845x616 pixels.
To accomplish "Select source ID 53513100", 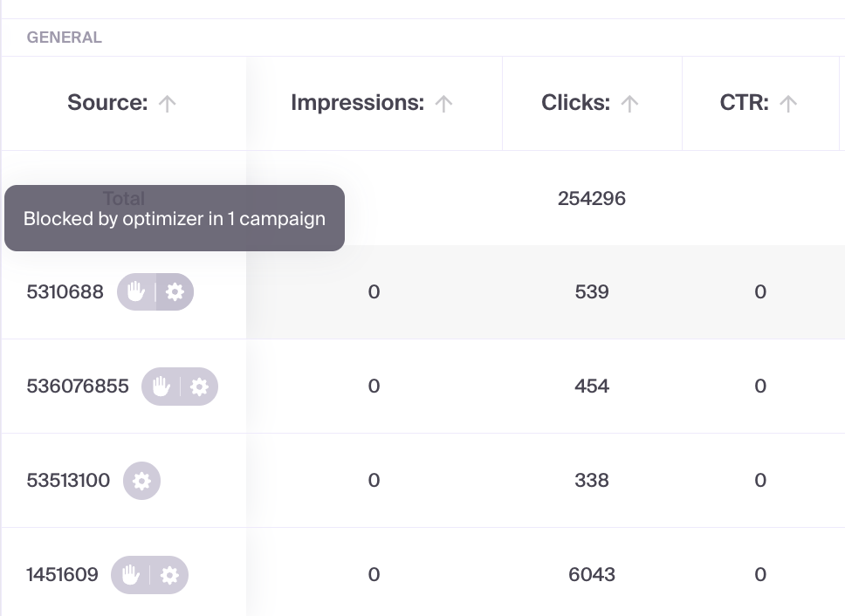I will coord(68,481).
